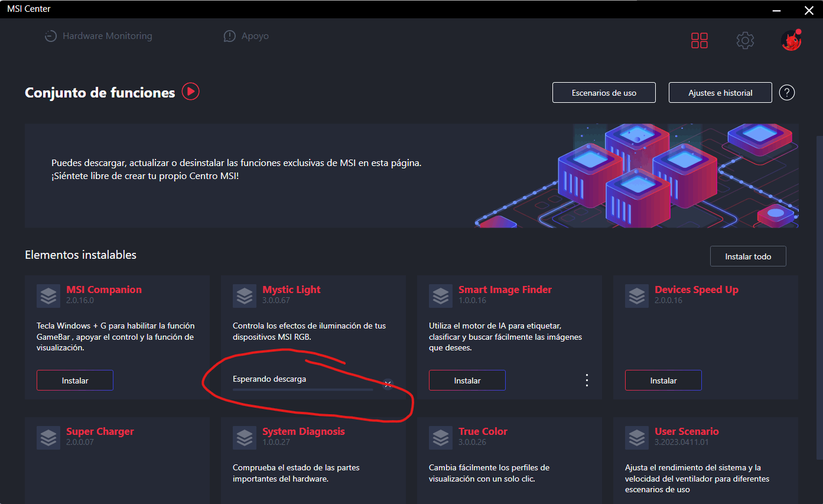Click the red grid features icon
The width and height of the screenshot is (823, 504).
(x=700, y=40)
